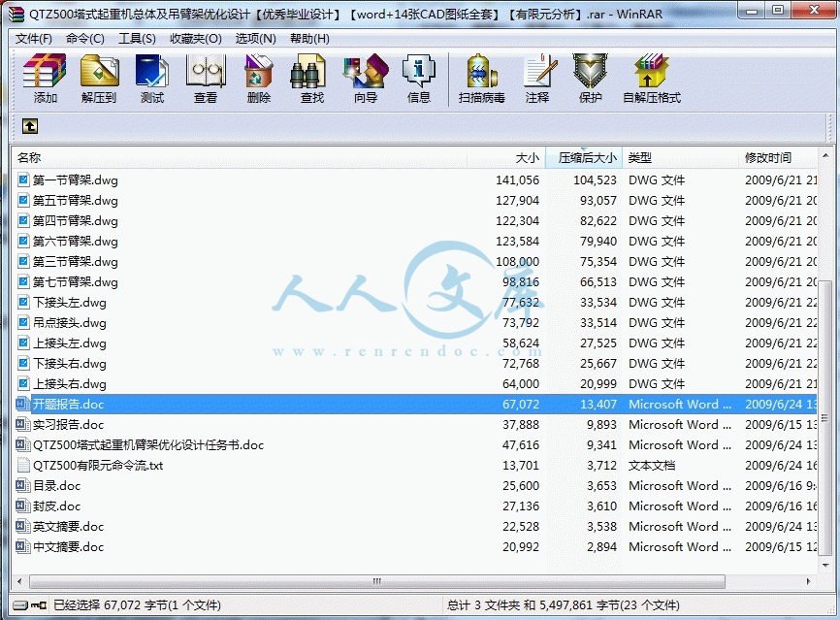Screen dimensions: 840x620
Task: Select the file 第四节臂架.dwg
Action: click(75, 221)
